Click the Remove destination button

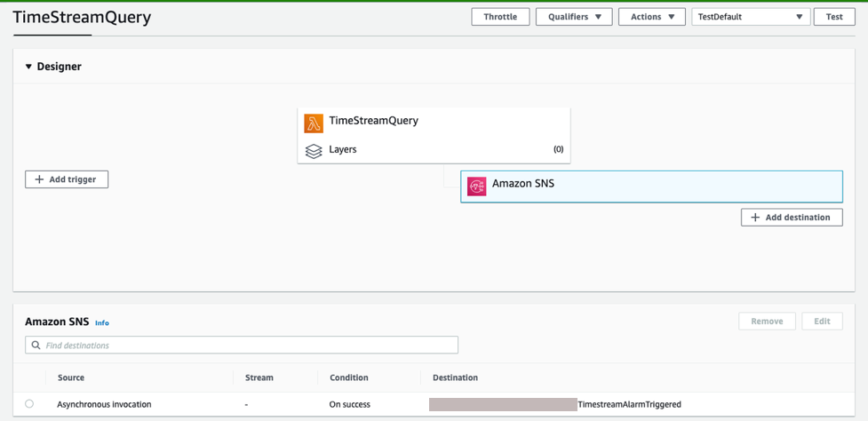point(766,322)
